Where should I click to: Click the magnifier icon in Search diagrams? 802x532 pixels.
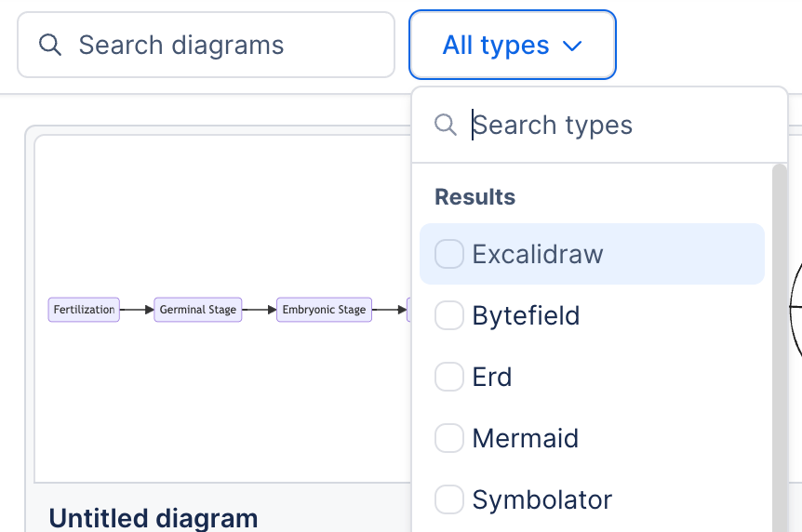click(50, 45)
